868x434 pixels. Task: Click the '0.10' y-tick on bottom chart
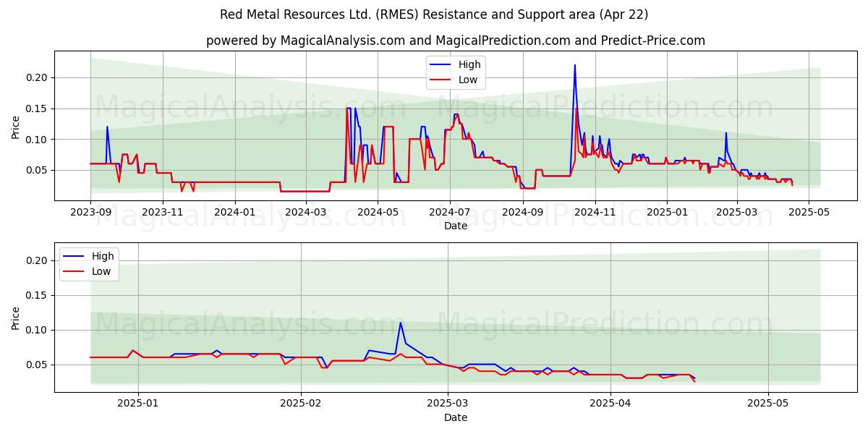(x=37, y=330)
